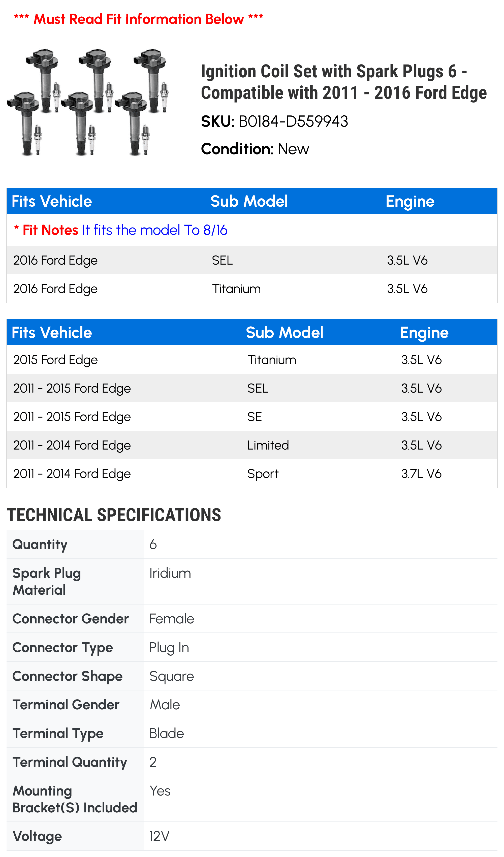Click the Mounting Bracket(S) Included label
This screenshot has width=504, height=857.
click(75, 799)
